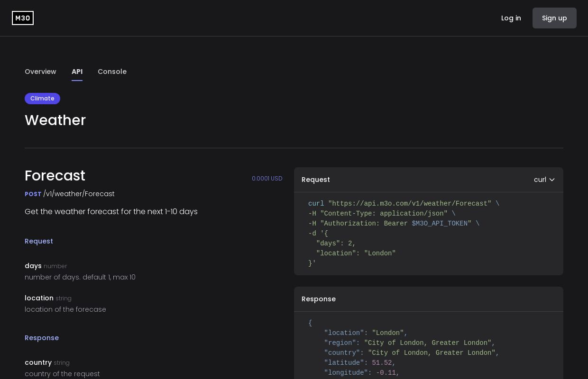Click the Climate category badge

[42, 99]
